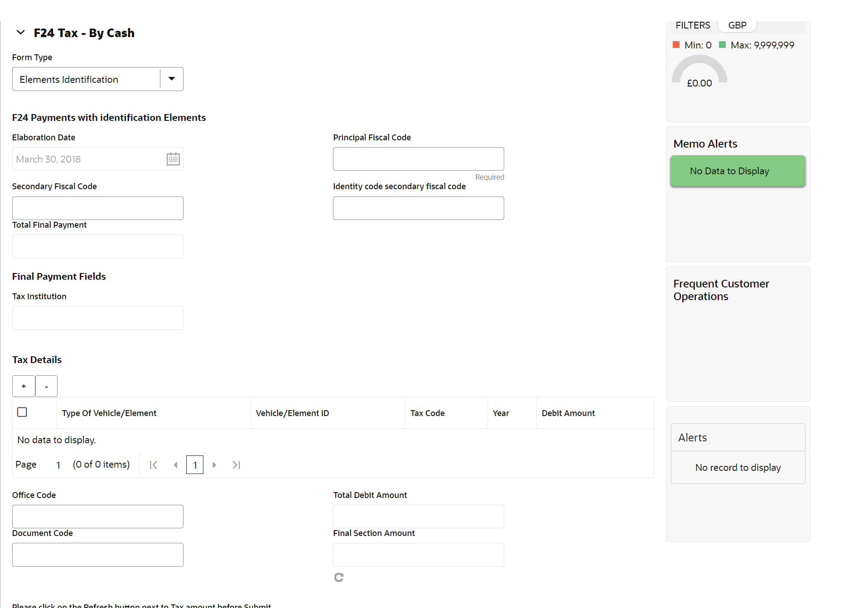Switch to the GBP tab

point(737,25)
